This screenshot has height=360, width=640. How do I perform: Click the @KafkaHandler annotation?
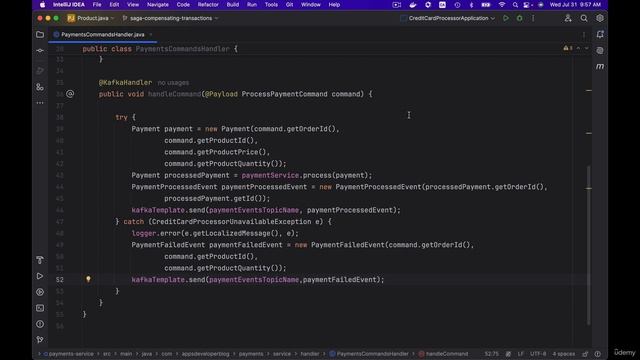[x=125, y=82]
